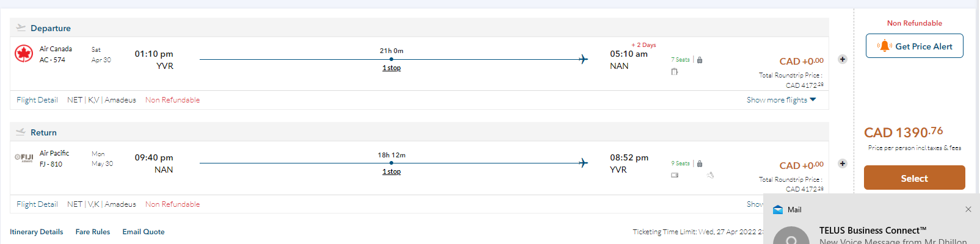Click the Mail envelope icon in notification
Image resolution: width=980 pixels, height=244 pixels.
[778, 210]
